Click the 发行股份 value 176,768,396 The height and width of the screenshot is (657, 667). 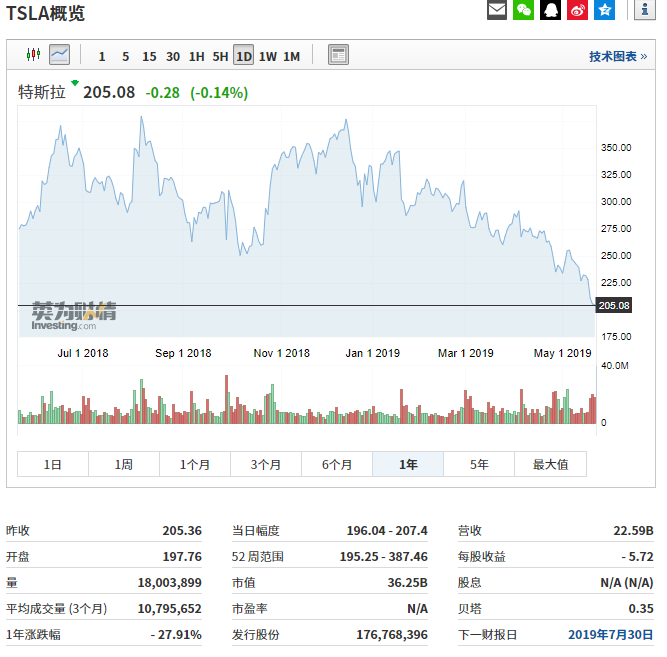coord(392,634)
